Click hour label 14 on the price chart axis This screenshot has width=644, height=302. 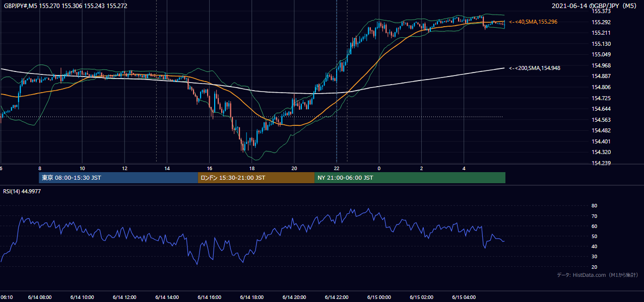click(167, 169)
